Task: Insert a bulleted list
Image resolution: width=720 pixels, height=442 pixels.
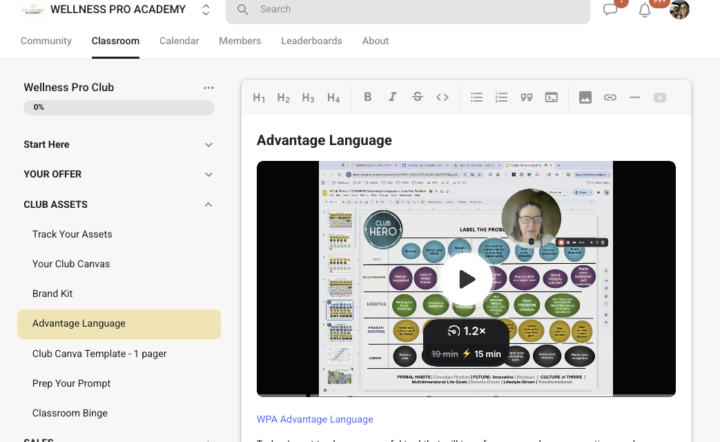Action: point(477,97)
